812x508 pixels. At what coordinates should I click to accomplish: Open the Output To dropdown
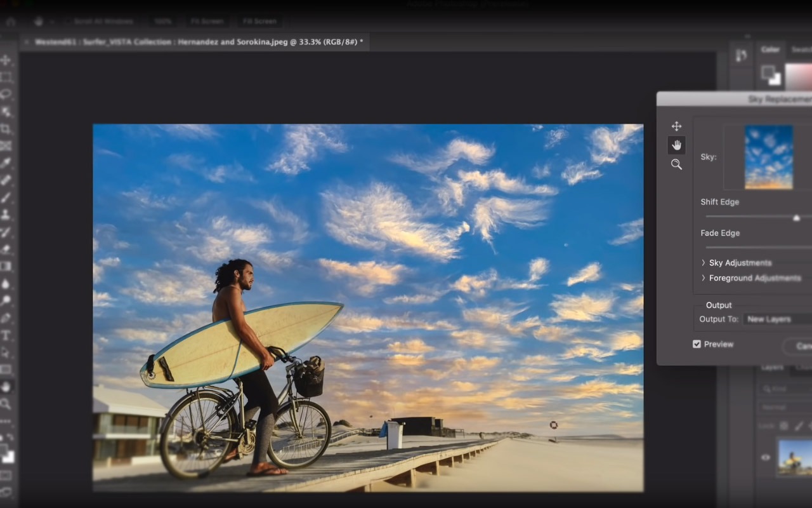(x=777, y=319)
